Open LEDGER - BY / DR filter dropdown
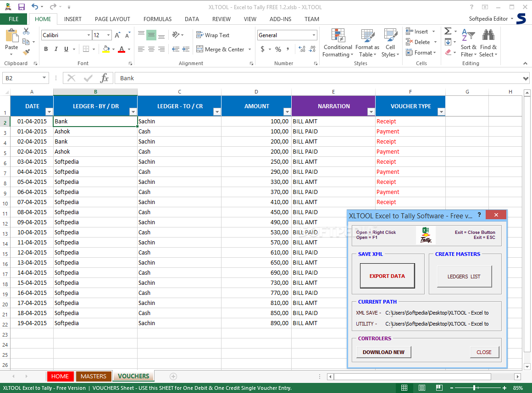This screenshot has height=393, width=532. click(133, 112)
